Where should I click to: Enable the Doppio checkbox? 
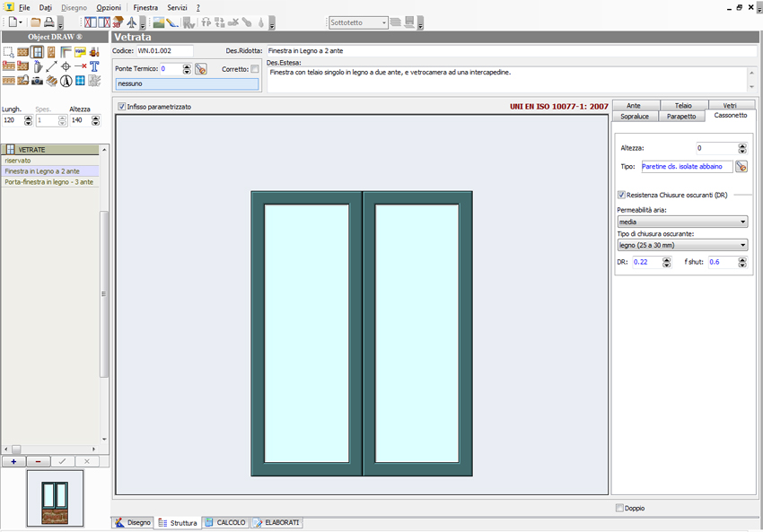pos(619,508)
